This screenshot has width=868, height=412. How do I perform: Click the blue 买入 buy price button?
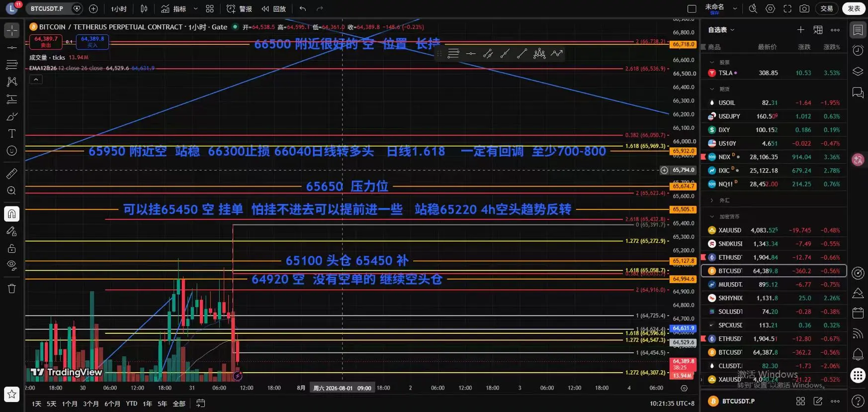point(92,41)
